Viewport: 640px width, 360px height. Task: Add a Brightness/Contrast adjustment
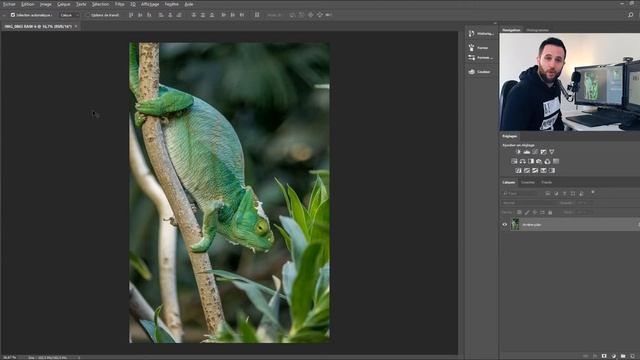coord(518,152)
